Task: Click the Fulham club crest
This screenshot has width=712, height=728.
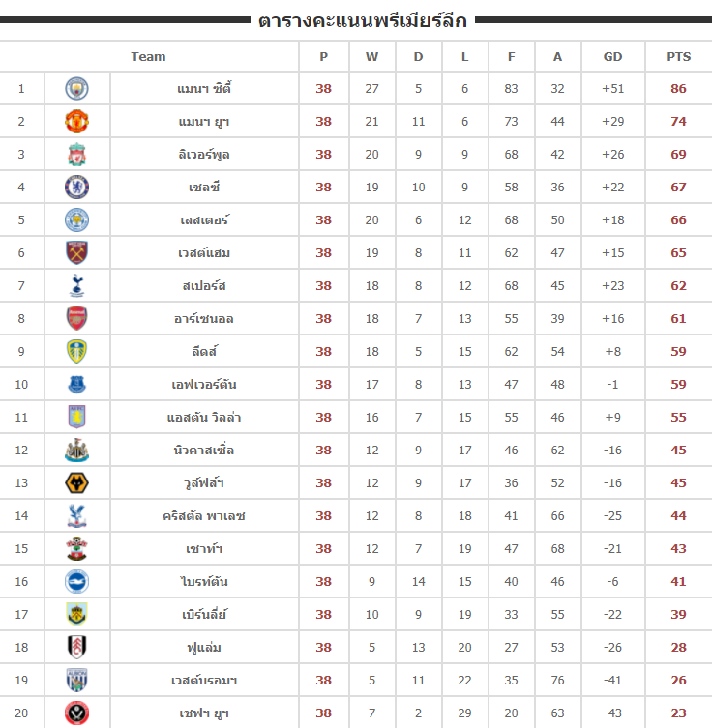Action: [76, 647]
